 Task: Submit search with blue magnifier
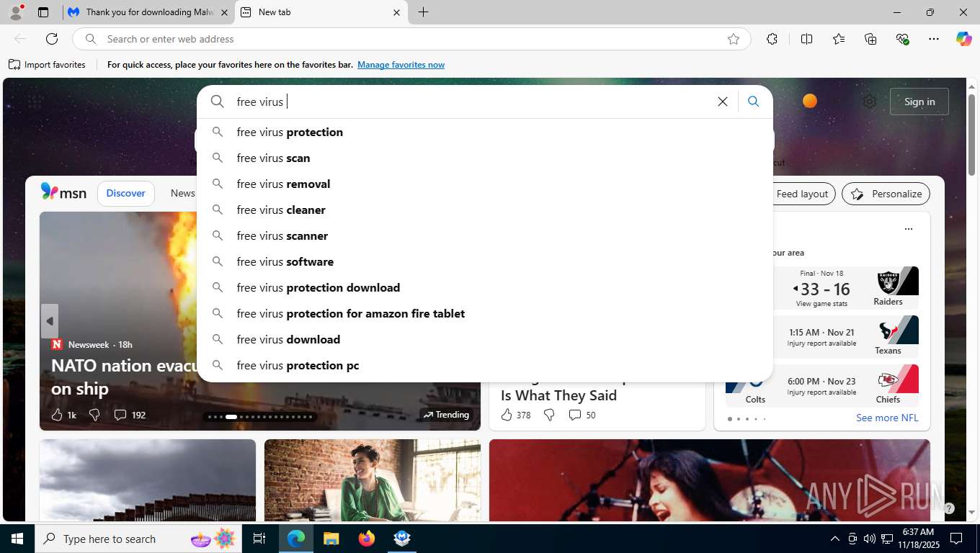[x=754, y=102]
